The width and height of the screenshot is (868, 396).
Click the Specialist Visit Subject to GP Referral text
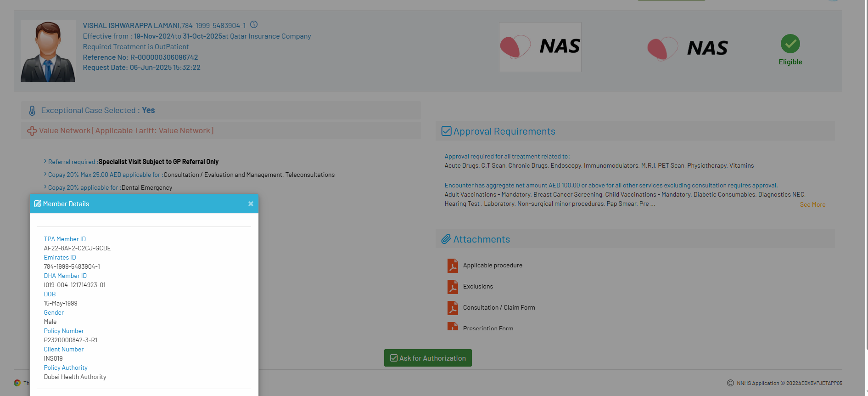point(158,162)
